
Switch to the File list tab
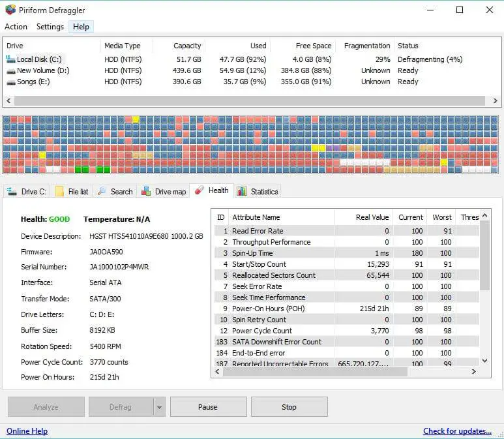[72, 192]
